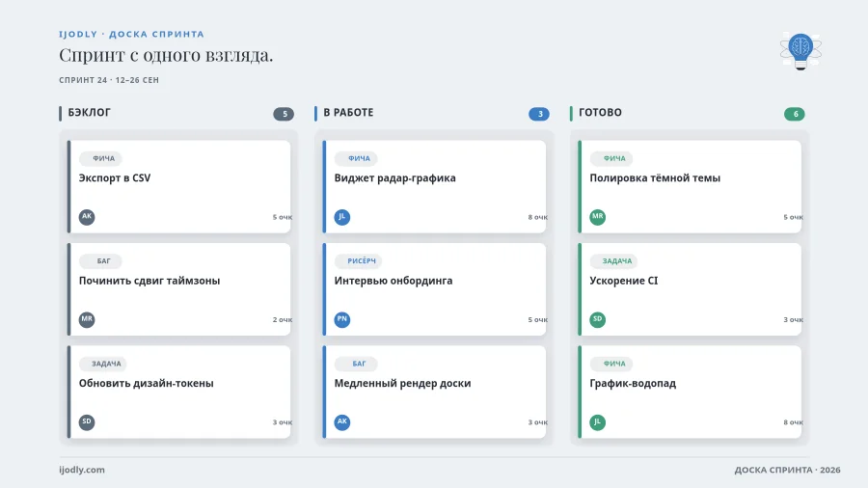Click the РИСЁРЧ tag on Интервью онбординга card
The image size is (868, 488).
pyautogui.click(x=358, y=261)
